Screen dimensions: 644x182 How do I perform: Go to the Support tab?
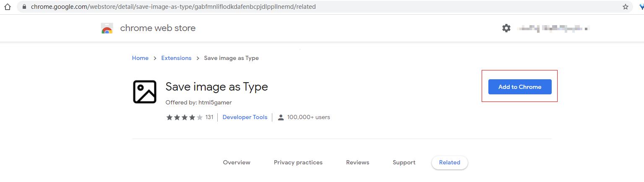pos(404,162)
